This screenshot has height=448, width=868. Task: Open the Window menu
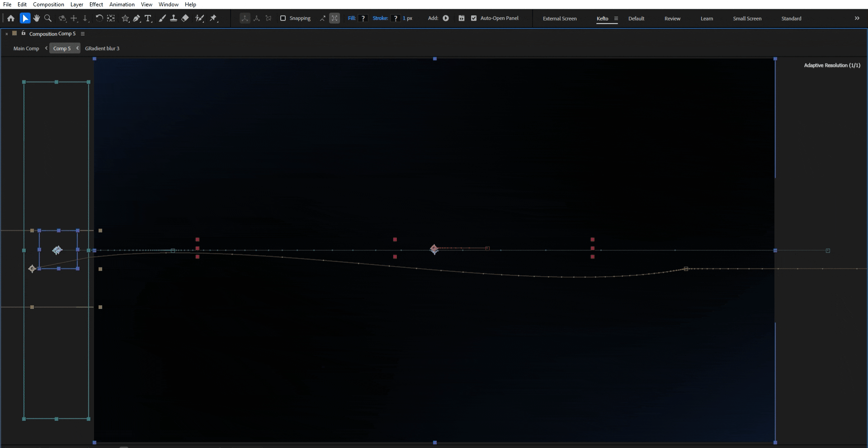pos(169,5)
